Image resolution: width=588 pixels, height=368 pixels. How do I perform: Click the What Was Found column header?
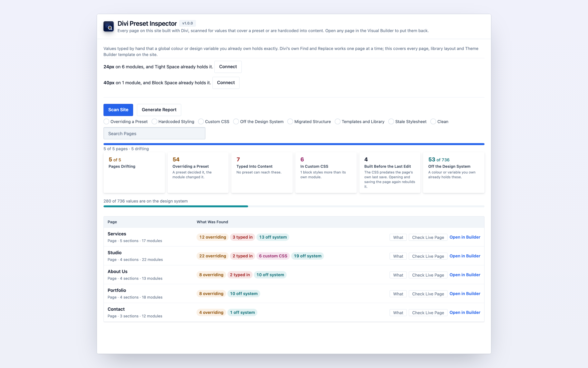(212, 222)
